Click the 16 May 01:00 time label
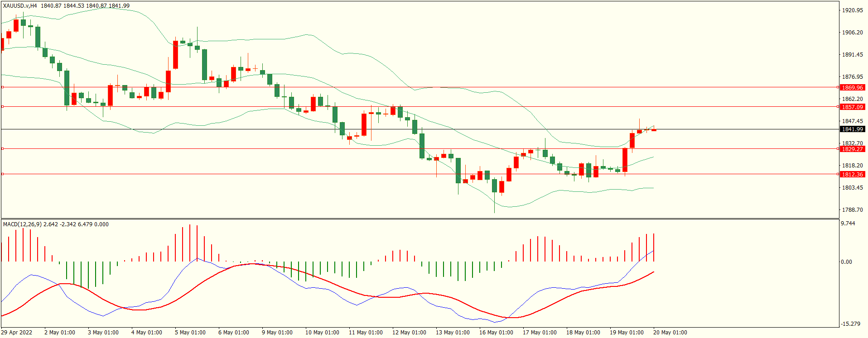Image resolution: width=868 pixels, height=338 pixels. [496, 332]
